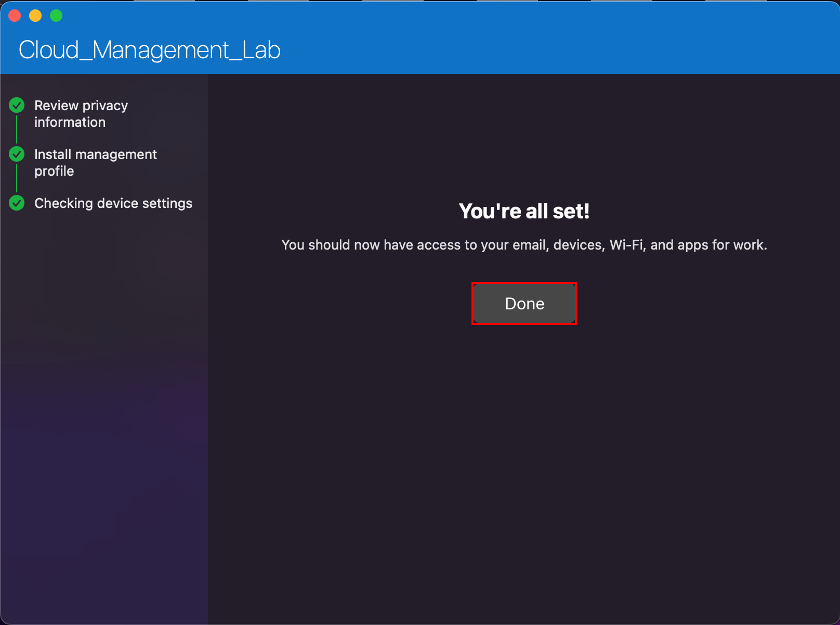The image size is (840, 625).
Task: Select the Checking device settings step
Action: click(x=113, y=203)
